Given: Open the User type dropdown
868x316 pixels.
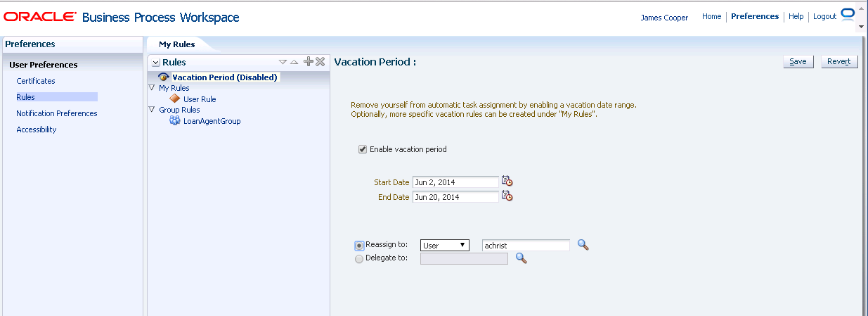Looking at the screenshot, I should [x=445, y=245].
